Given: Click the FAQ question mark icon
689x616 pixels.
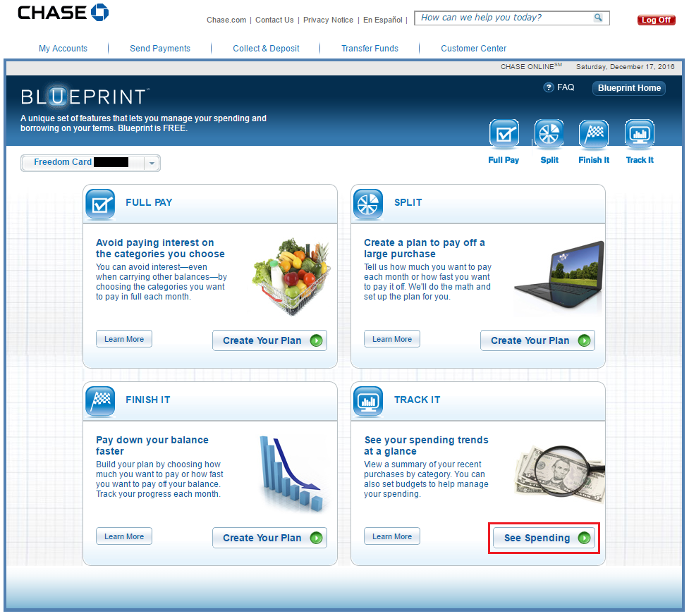Looking at the screenshot, I should 549,88.
